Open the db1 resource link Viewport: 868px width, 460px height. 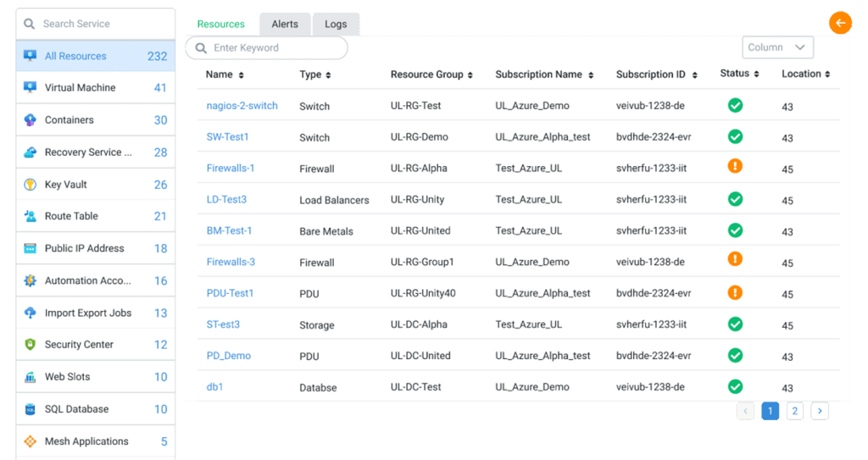coord(214,387)
